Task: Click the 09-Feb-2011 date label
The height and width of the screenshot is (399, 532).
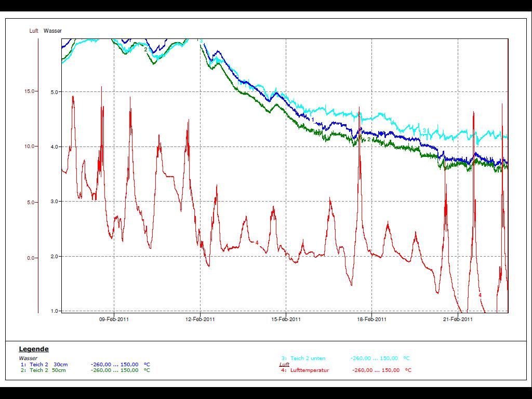Action: (x=114, y=320)
